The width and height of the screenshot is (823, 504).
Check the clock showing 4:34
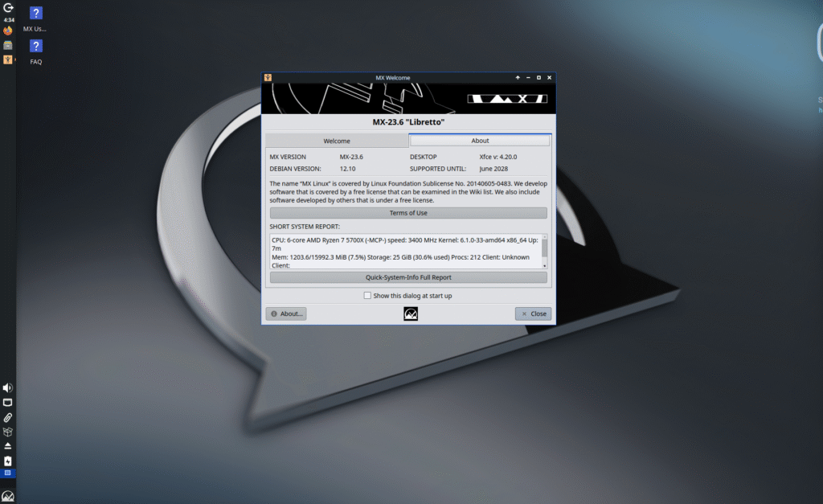(x=9, y=20)
